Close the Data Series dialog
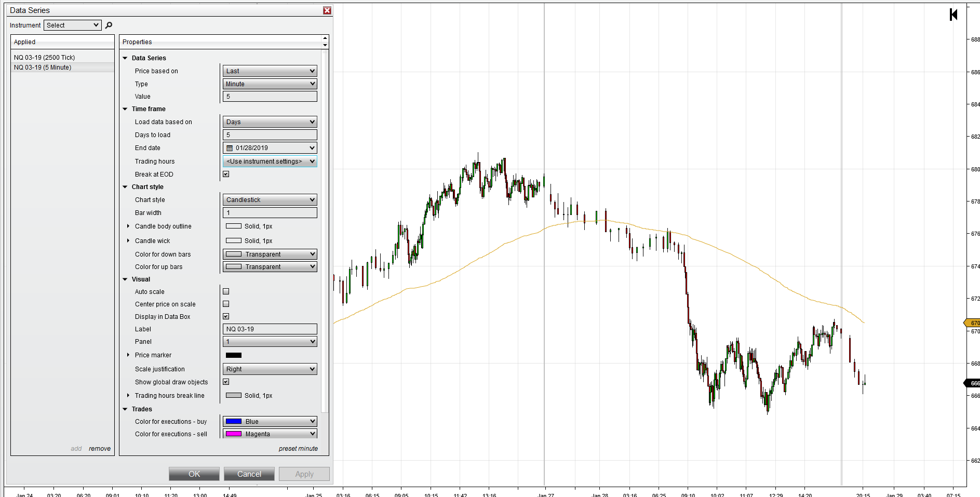Screen dimensions: 980x497 pos(327,10)
